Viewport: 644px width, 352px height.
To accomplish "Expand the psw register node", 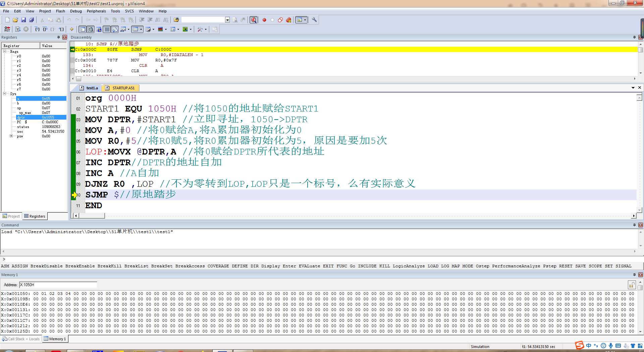I will [11, 136].
